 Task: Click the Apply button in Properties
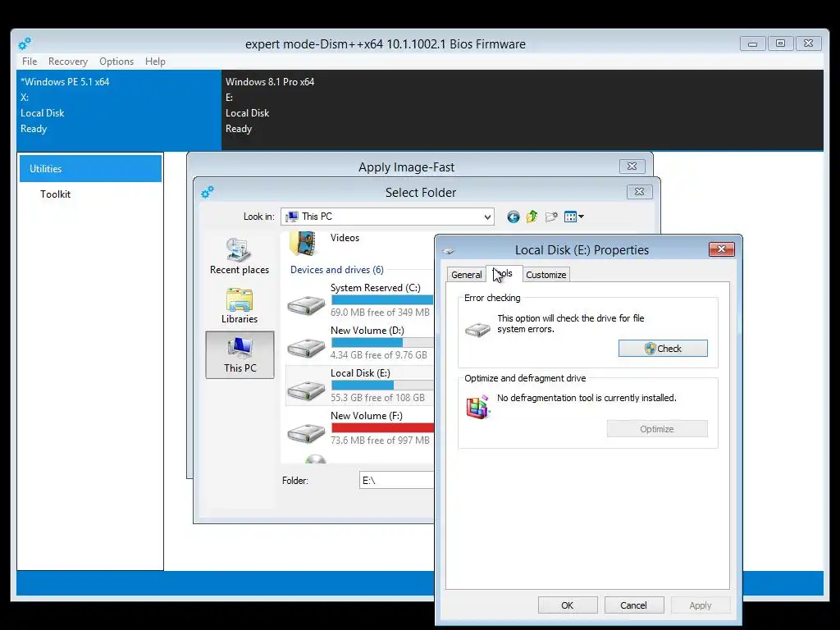click(x=701, y=605)
